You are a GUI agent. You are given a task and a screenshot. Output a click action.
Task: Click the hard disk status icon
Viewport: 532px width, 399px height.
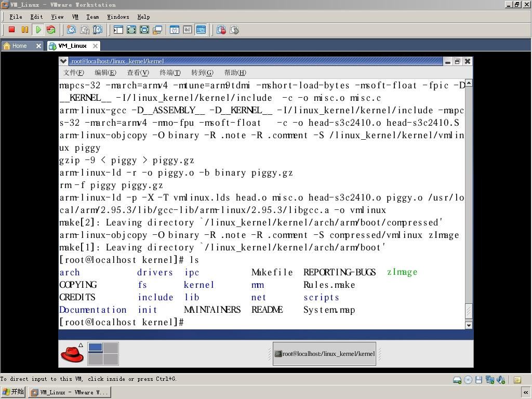457,380
